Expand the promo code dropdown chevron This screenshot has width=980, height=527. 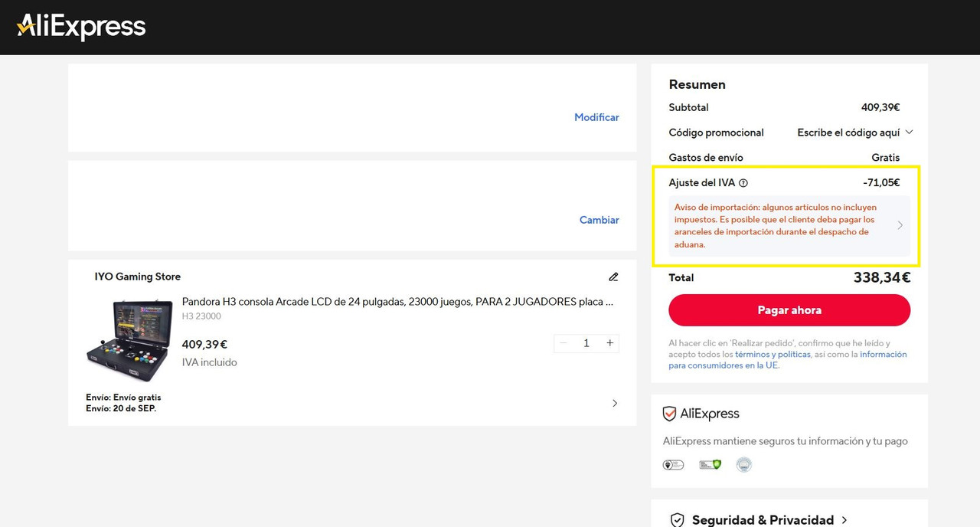tap(910, 133)
